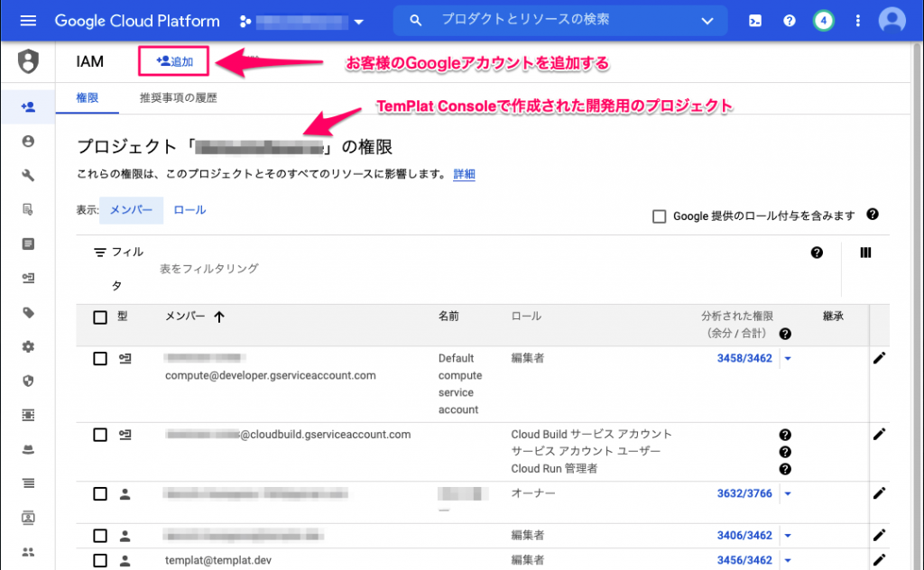924x570 pixels.
Task: Open the roles hat sidebar icon
Action: pos(28,449)
